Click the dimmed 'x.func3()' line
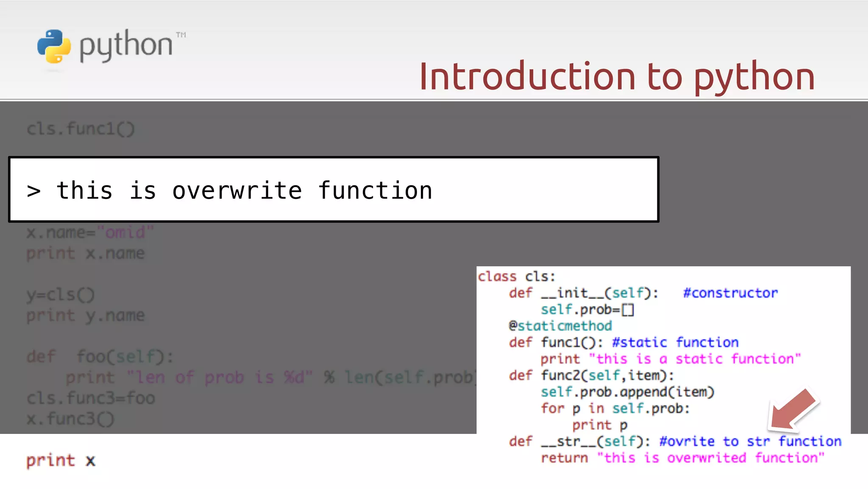 [x=70, y=419]
